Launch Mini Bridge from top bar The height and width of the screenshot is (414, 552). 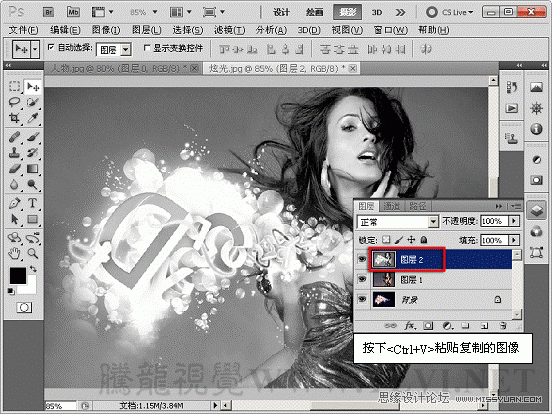[73, 12]
